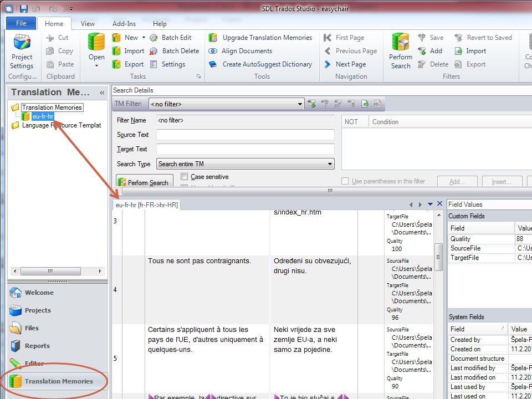Click the Insert... condition button
The width and height of the screenshot is (532, 399).
pyautogui.click(x=502, y=182)
